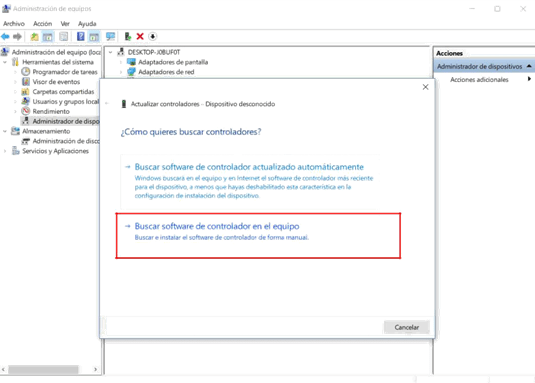The image size is (535, 383).
Task: Collapse the Administrador de dispositivos actions section
Action: (x=529, y=66)
